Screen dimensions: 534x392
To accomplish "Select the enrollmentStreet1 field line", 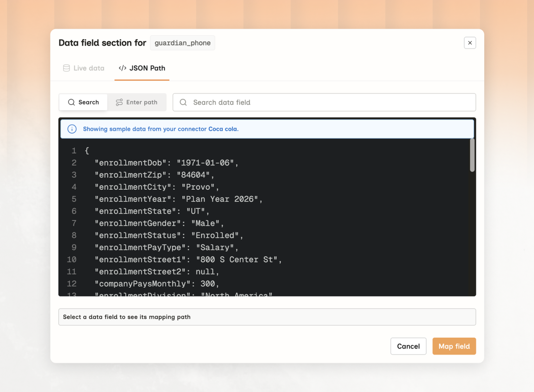I will pos(188,260).
